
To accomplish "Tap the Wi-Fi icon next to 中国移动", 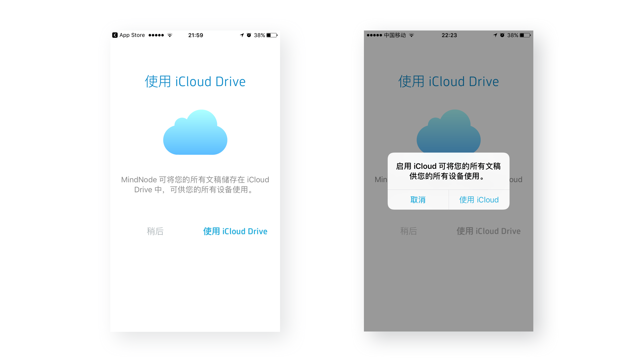I will coord(412,35).
